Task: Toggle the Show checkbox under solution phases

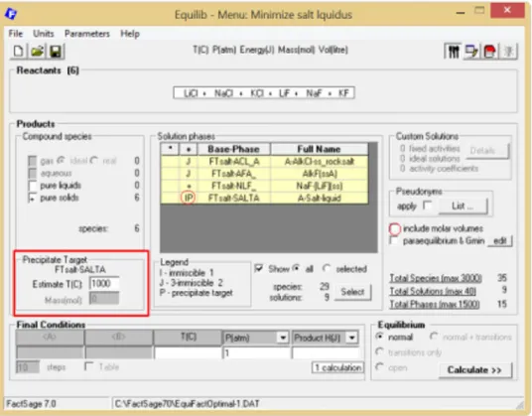Action: tap(258, 269)
